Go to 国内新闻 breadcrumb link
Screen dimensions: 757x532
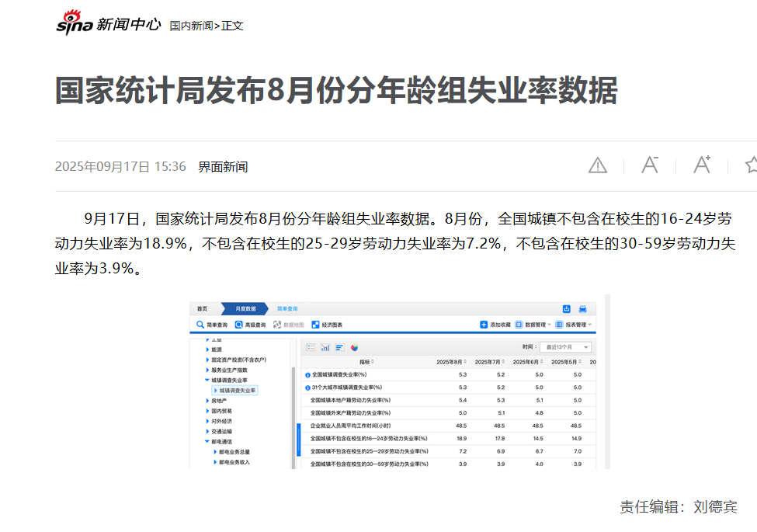191,26
